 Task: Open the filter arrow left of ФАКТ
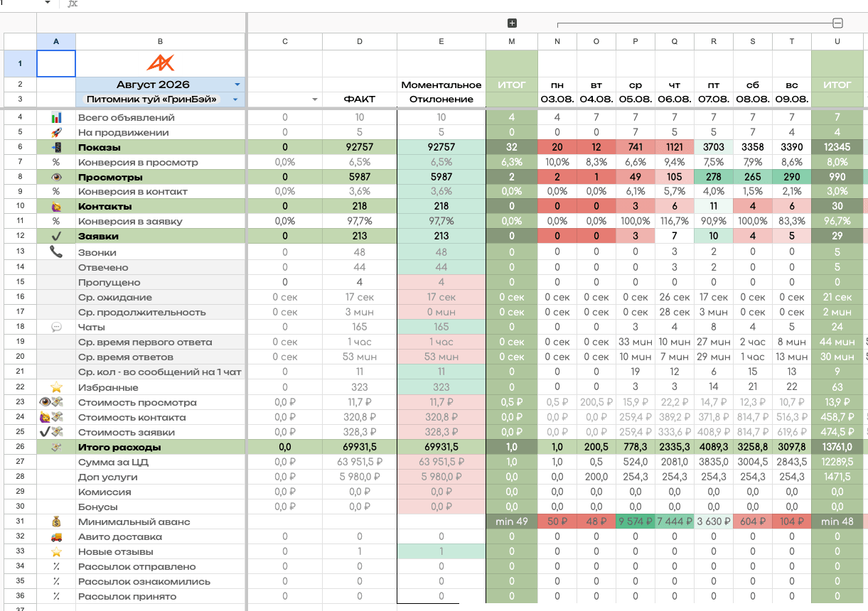pos(315,100)
